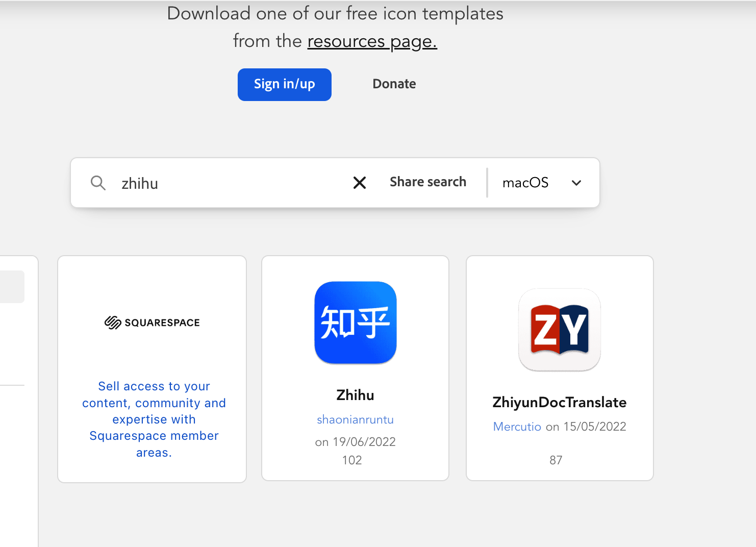Click the download count 102

(352, 460)
